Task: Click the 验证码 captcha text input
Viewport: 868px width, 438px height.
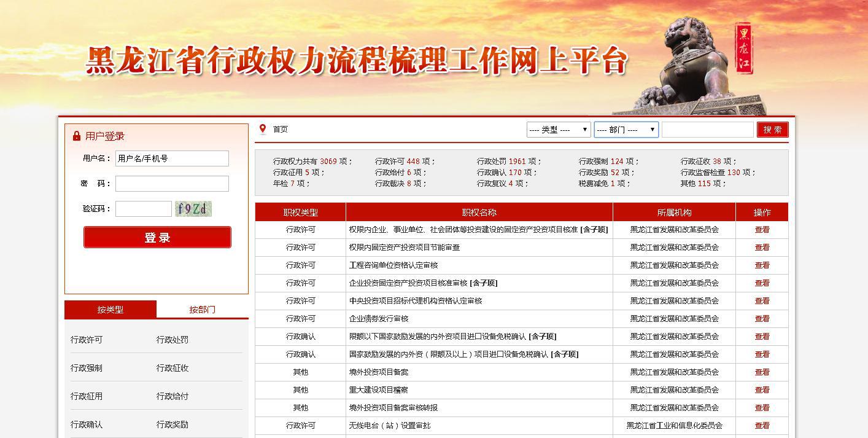Action: (143, 209)
